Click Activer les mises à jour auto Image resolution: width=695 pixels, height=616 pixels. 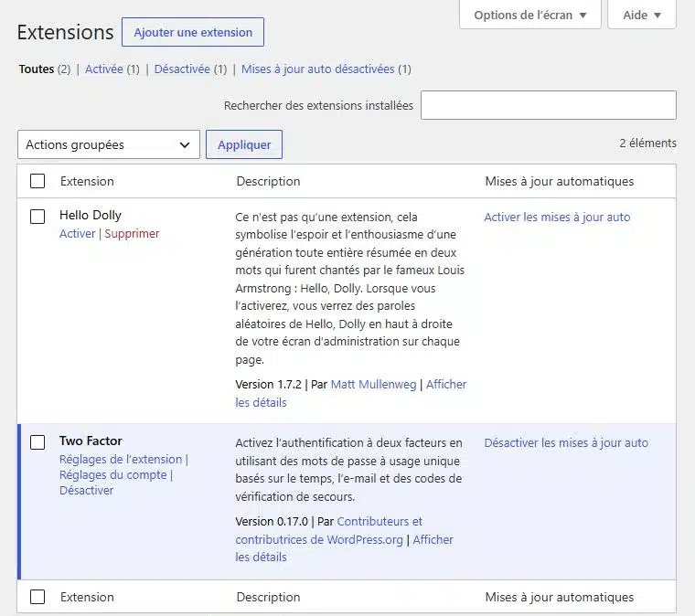coord(557,217)
